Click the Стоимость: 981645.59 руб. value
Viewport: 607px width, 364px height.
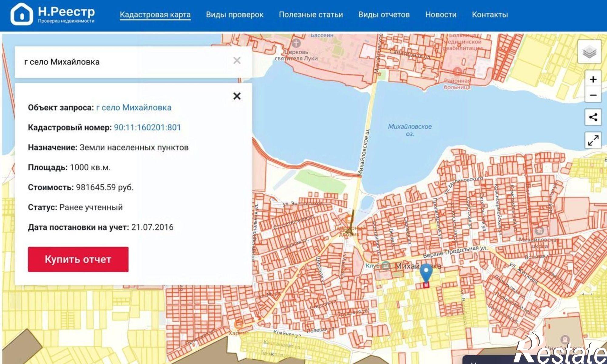104,187
